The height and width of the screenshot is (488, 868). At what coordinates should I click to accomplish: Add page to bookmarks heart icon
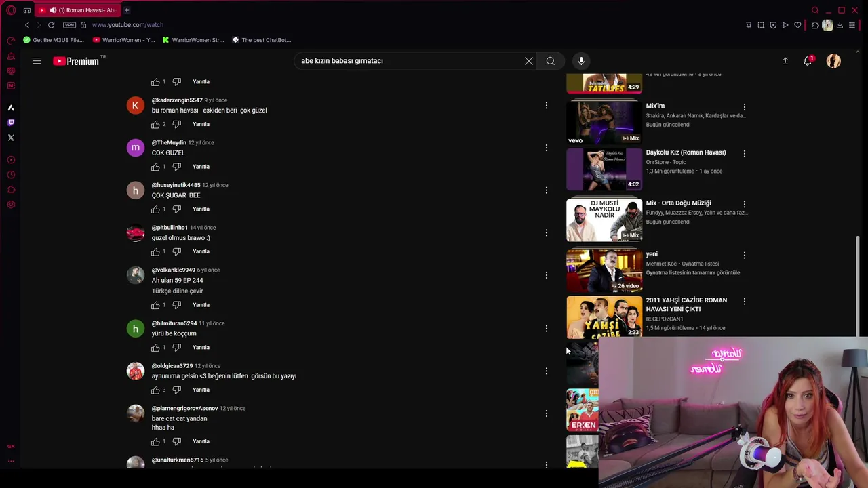coord(797,25)
